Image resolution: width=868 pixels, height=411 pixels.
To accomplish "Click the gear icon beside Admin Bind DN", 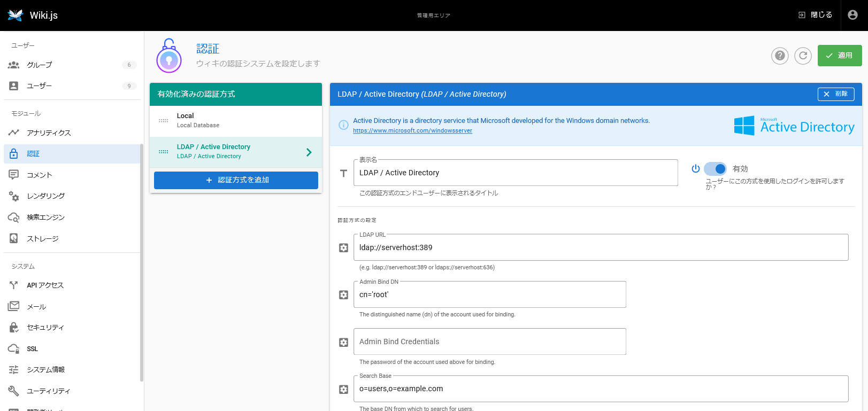I will click(x=344, y=295).
